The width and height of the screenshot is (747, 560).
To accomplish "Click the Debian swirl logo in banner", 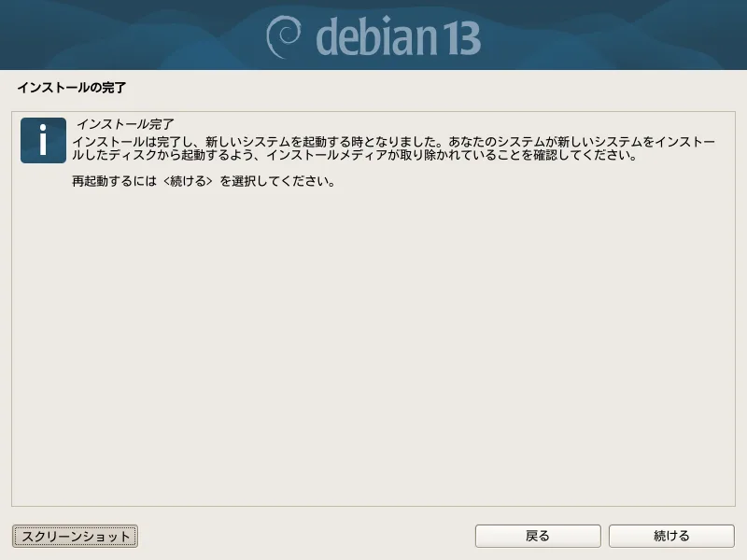I will pos(284,36).
